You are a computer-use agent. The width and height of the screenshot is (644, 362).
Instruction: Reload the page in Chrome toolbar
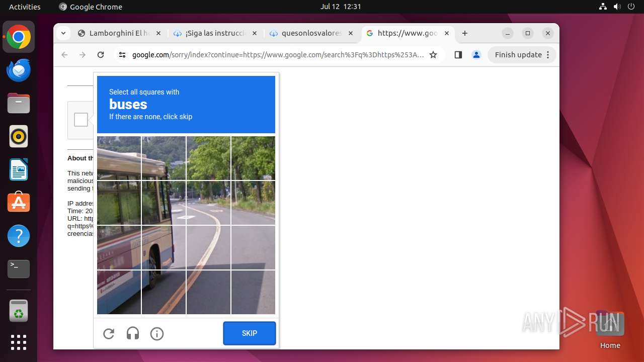pyautogui.click(x=101, y=55)
